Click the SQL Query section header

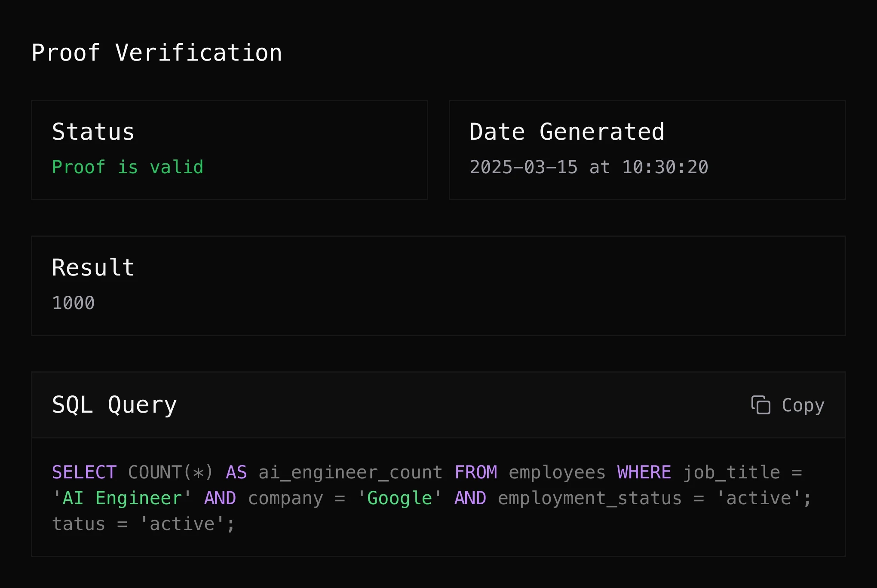(114, 404)
